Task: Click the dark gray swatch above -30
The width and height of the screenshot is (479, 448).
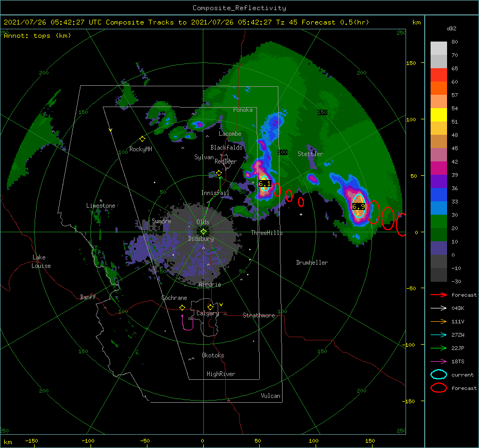Action: 439,275
